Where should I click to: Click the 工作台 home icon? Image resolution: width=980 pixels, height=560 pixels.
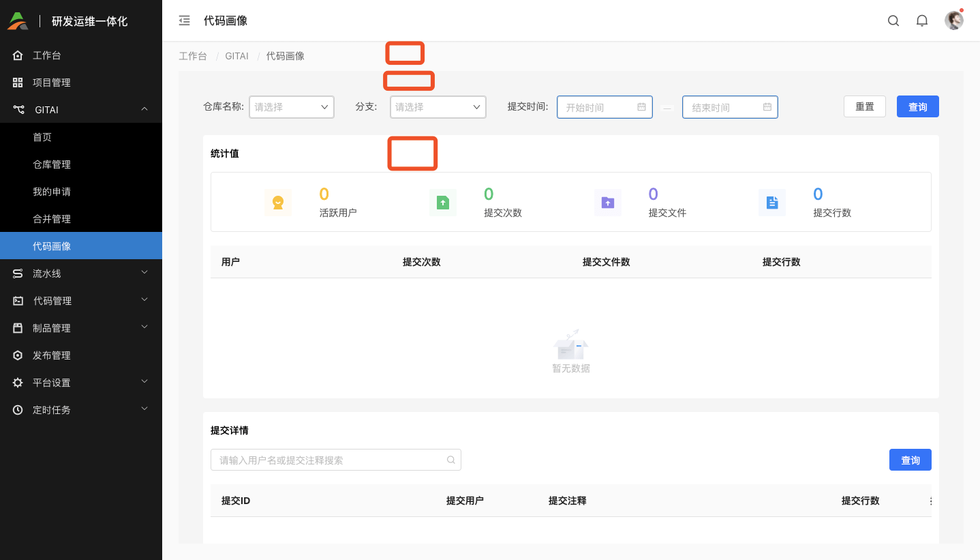coord(18,55)
